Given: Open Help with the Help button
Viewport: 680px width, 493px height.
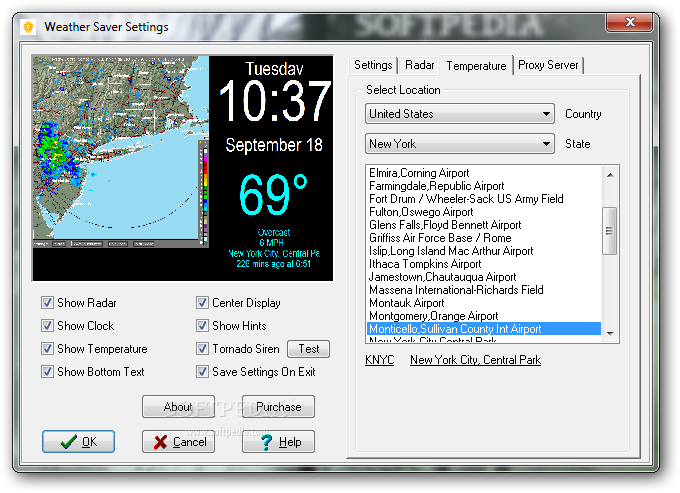Looking at the screenshot, I should click(x=278, y=442).
